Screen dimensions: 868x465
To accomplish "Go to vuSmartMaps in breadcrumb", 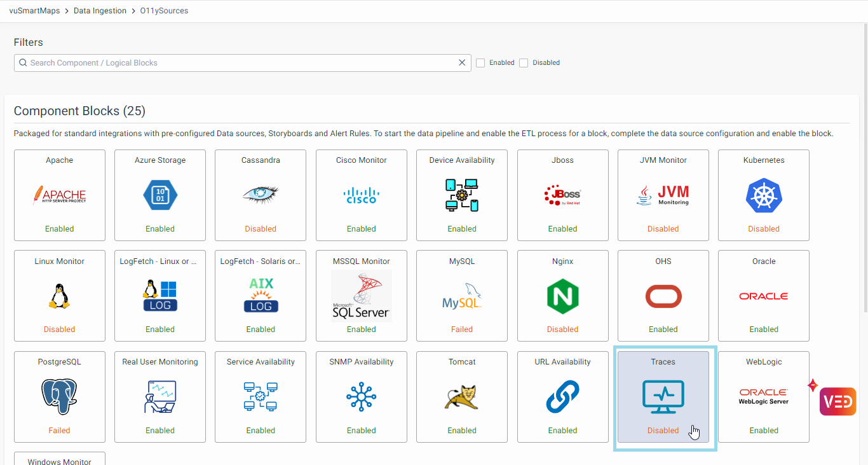I will tap(34, 11).
